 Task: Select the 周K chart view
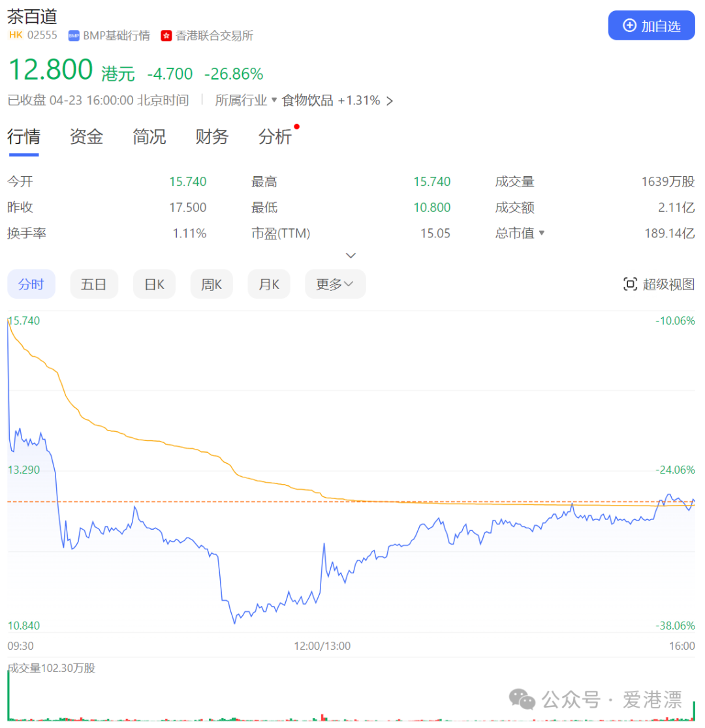[x=211, y=284]
